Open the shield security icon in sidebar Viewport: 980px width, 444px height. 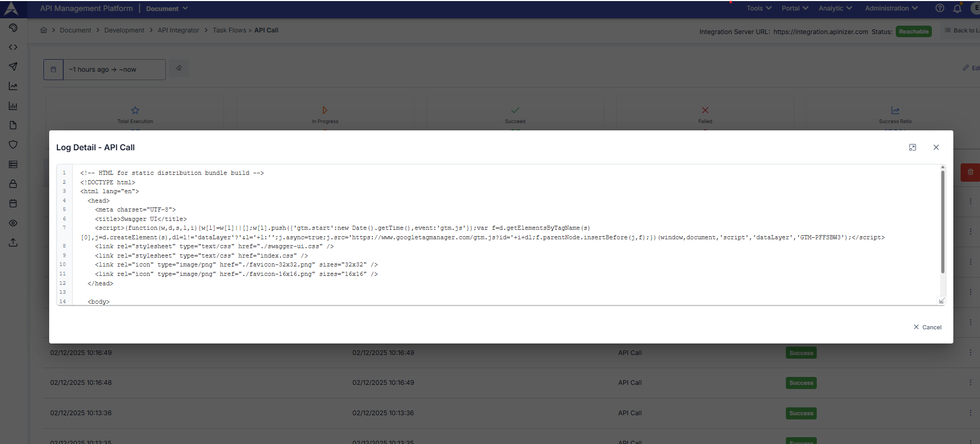[13, 145]
